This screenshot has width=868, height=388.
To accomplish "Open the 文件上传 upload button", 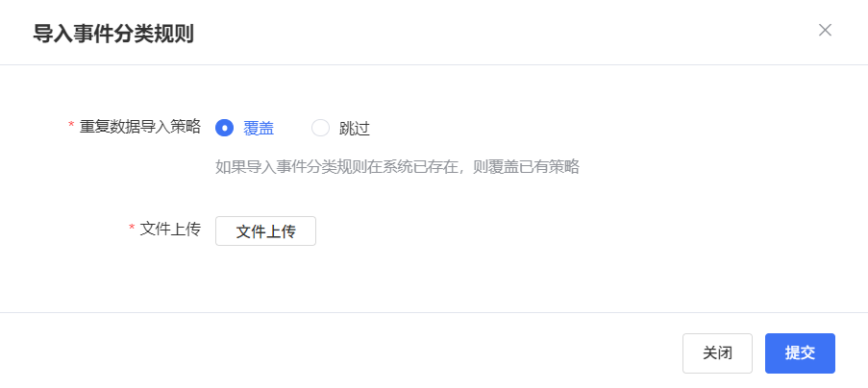I will pos(265,231).
